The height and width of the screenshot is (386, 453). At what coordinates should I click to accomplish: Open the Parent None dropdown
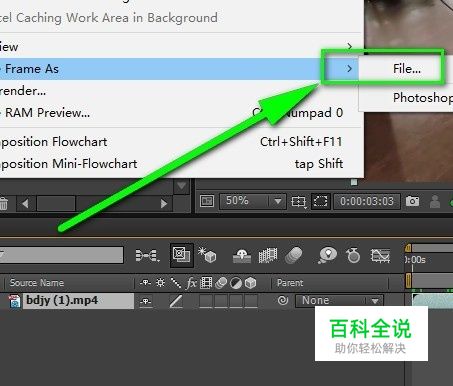point(339,301)
